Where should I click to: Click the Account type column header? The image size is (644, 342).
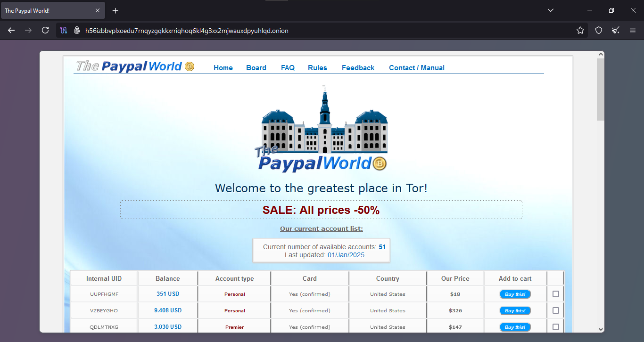tap(235, 278)
